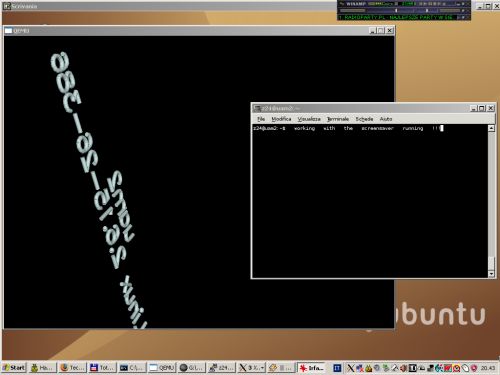Open the File menu in terminal
The width and height of the screenshot is (500, 375).
[261, 119]
